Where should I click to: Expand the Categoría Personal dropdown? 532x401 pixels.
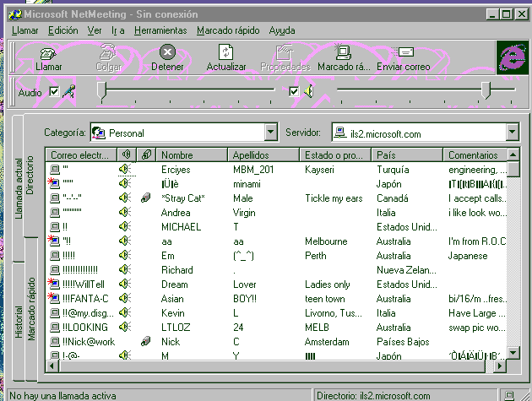tap(270, 132)
